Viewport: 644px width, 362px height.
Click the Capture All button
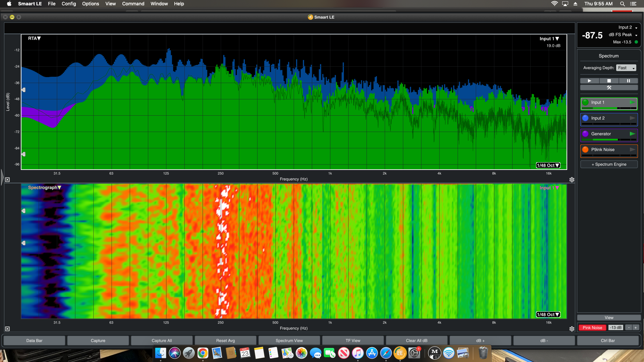click(162, 341)
